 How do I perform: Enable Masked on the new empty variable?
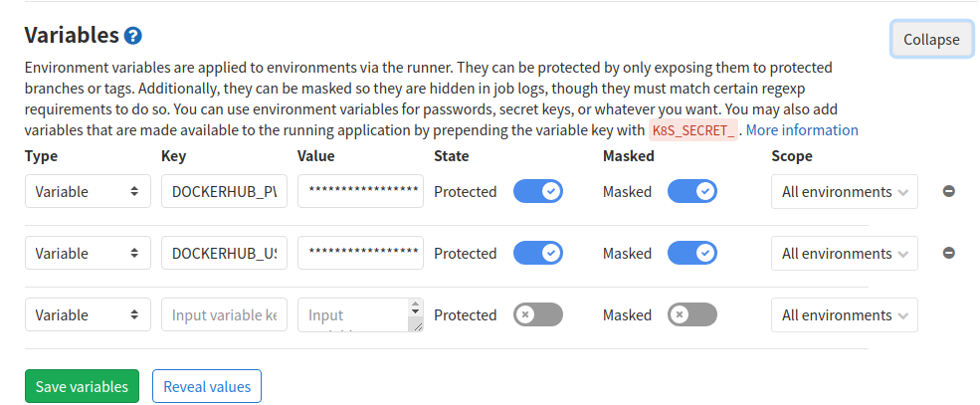pyautogui.click(x=692, y=314)
